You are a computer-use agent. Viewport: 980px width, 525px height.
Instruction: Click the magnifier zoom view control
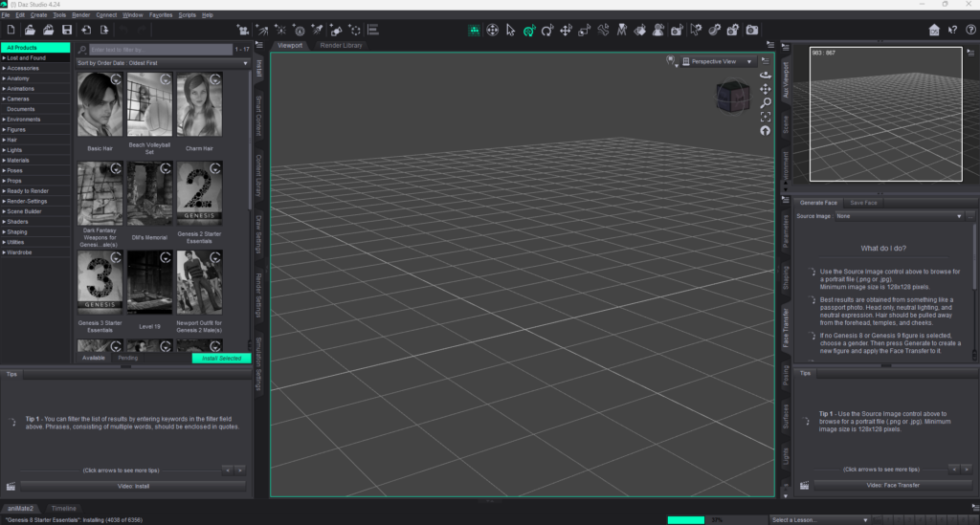[766, 102]
